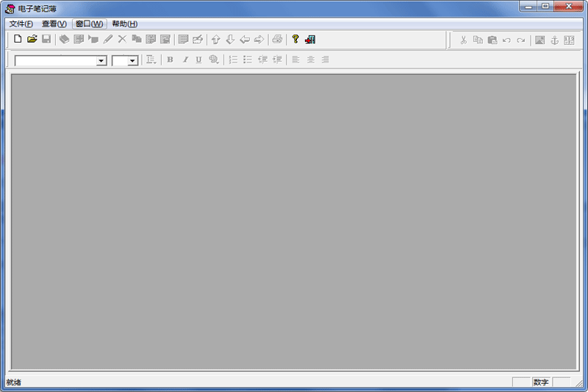The width and height of the screenshot is (588, 392).
Task: Click the right arrow icon
Action: click(259, 40)
